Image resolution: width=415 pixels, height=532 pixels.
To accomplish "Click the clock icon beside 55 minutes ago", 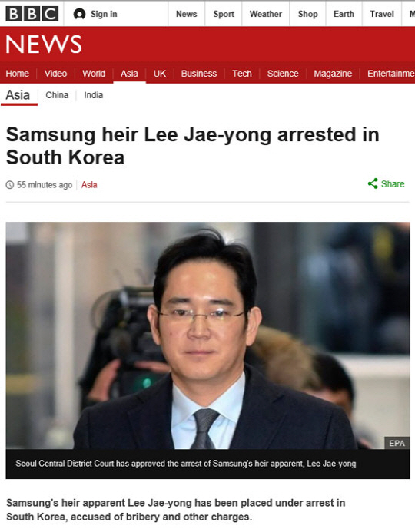I will [10, 185].
